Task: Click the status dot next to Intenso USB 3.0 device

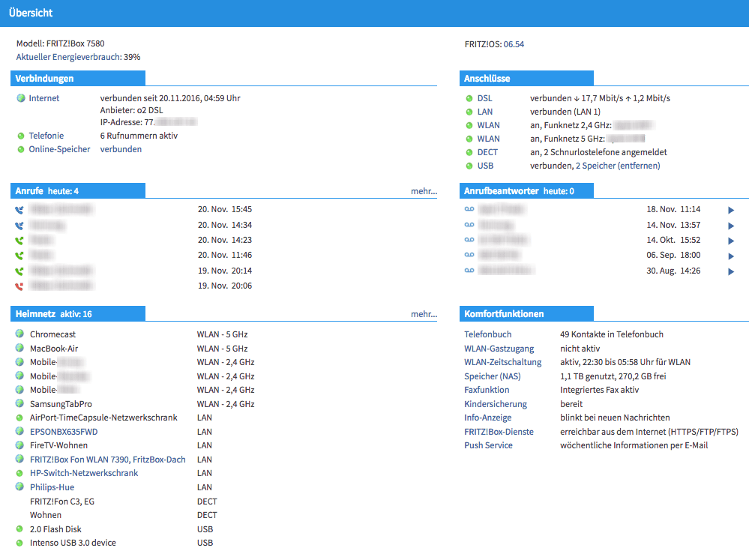Action: point(19,543)
